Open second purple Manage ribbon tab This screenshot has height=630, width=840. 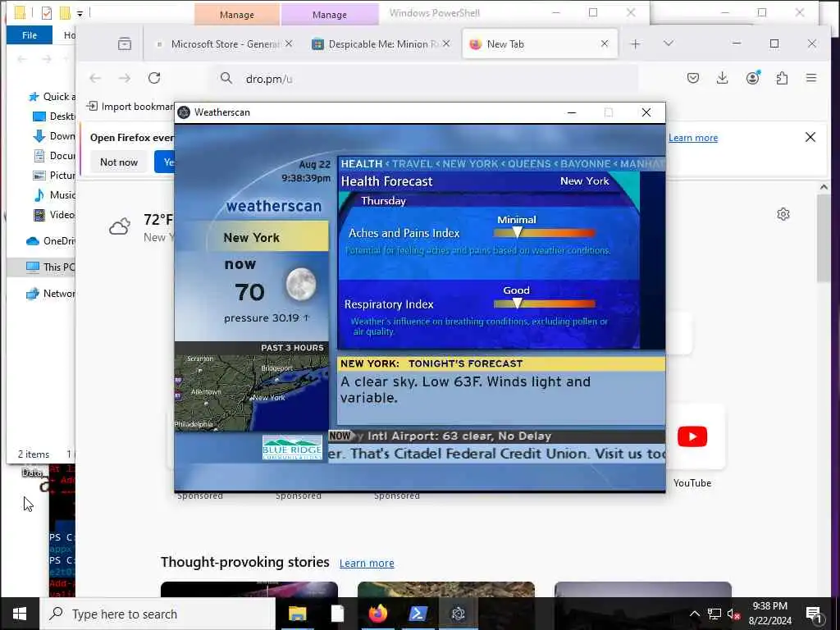pos(330,15)
